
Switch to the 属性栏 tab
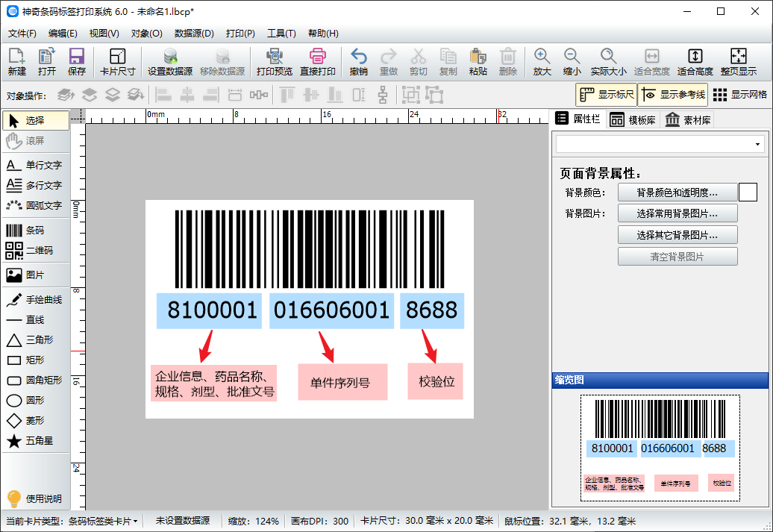click(578, 119)
